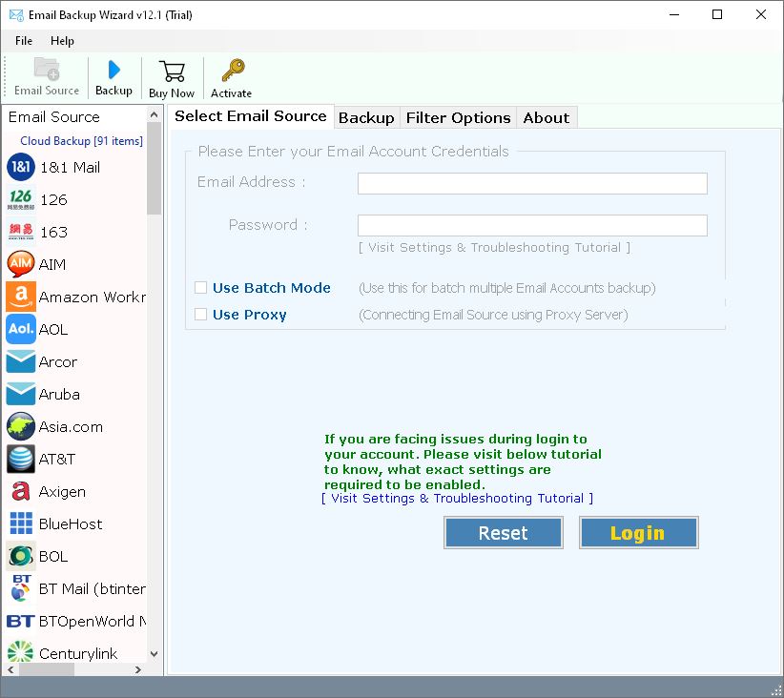Choose AIM from the email source list
Viewport: 784px width, 698px height.
click(x=52, y=264)
